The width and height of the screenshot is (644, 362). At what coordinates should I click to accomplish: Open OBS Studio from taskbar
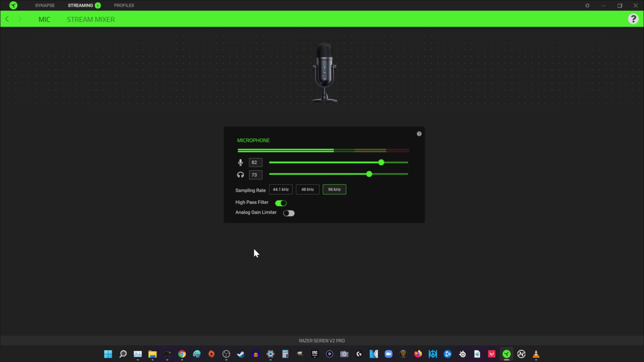tap(226, 354)
